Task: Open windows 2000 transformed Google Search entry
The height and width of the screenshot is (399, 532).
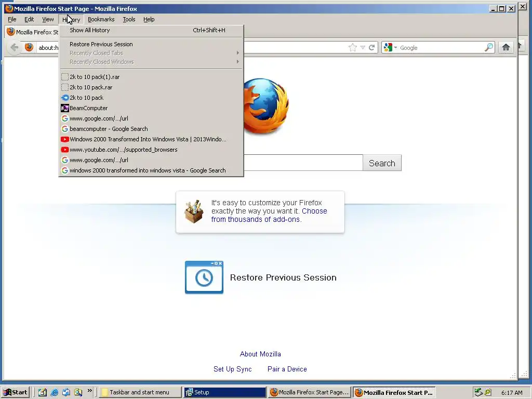Action: pos(151,170)
